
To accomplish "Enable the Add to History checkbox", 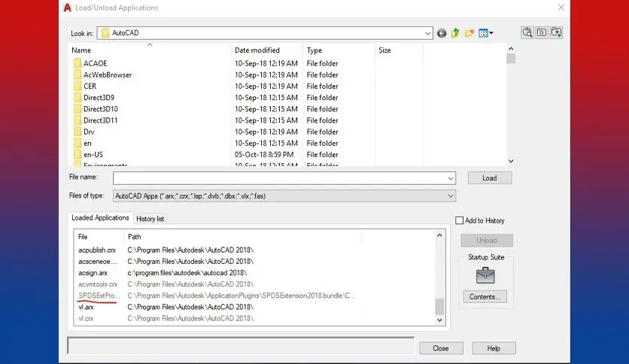I will (x=459, y=220).
